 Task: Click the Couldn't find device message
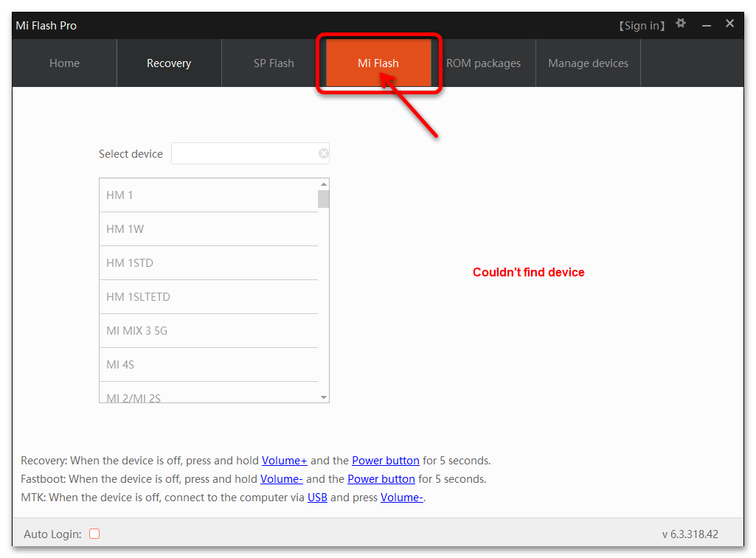pyautogui.click(x=528, y=272)
